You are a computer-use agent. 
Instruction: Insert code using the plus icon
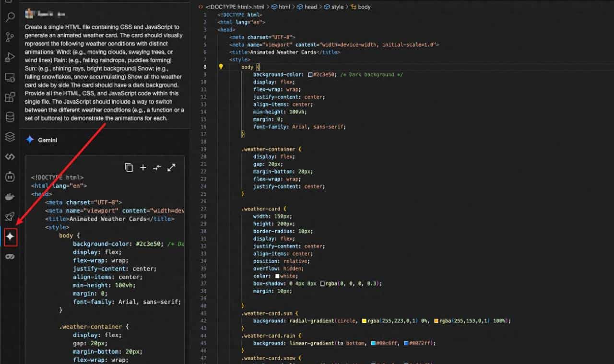click(x=142, y=167)
